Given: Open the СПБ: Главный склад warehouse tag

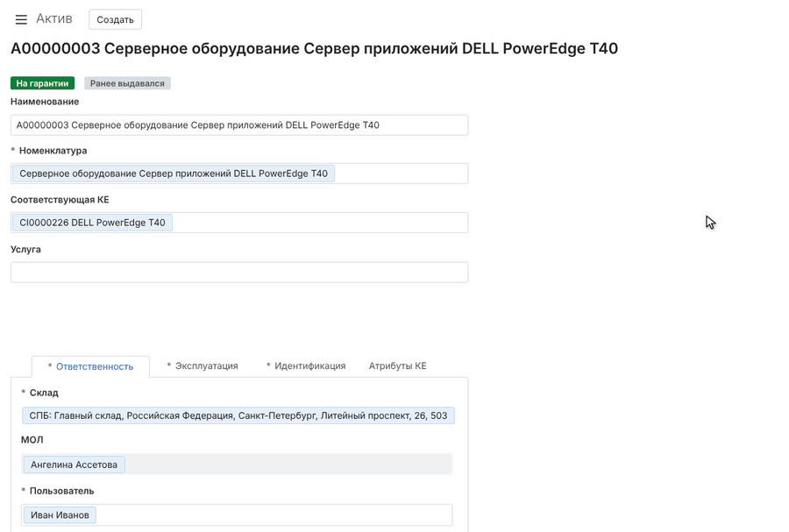Looking at the screenshot, I should 238,415.
